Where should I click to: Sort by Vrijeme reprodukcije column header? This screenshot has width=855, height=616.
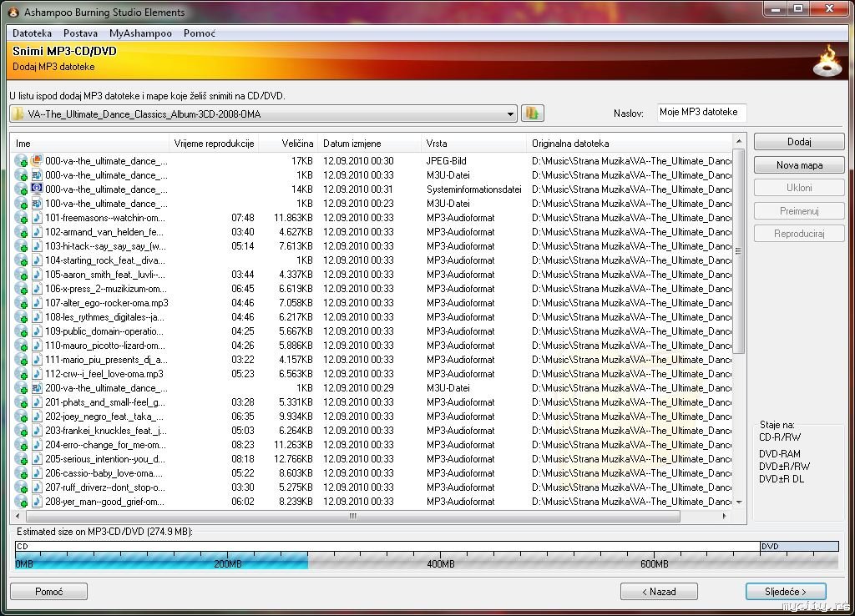[x=214, y=144]
